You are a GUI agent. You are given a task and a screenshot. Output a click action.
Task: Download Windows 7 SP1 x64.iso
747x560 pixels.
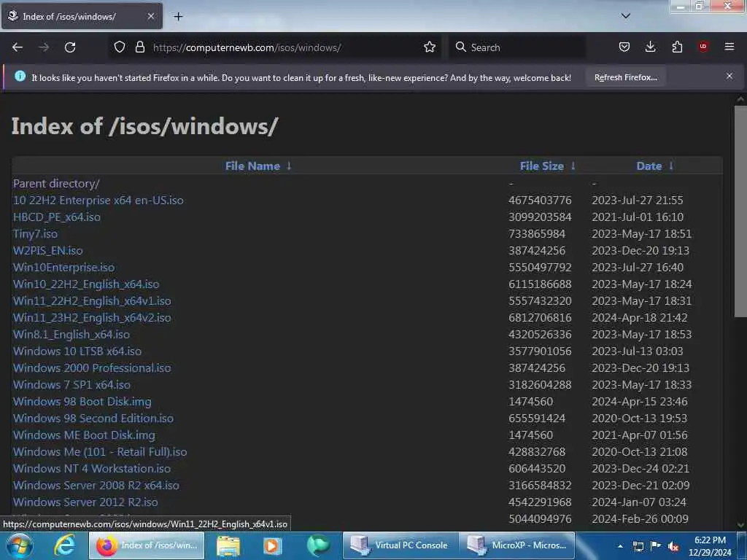[x=71, y=385]
